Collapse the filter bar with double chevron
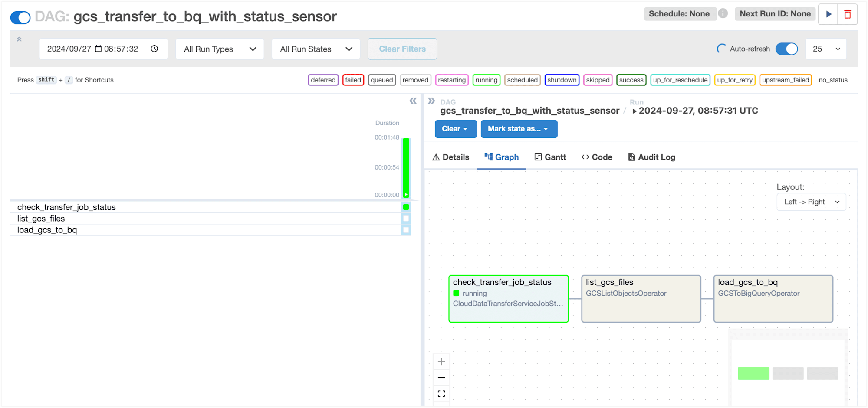Image resolution: width=868 pixels, height=408 pixels. pos(19,39)
